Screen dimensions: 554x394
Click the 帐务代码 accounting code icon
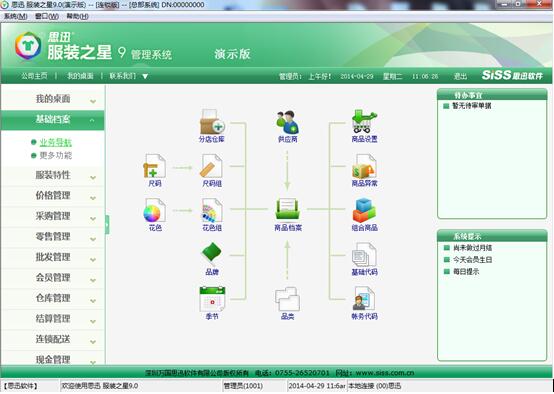click(364, 299)
